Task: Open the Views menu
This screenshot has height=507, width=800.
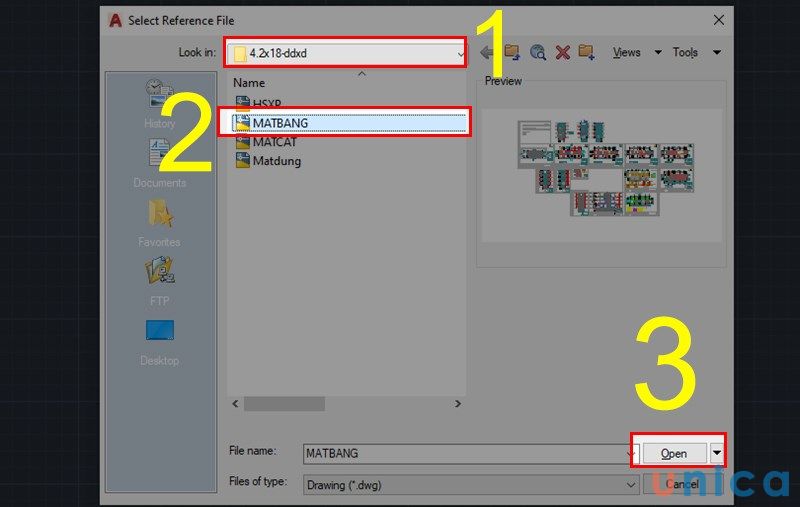Action: [x=627, y=52]
